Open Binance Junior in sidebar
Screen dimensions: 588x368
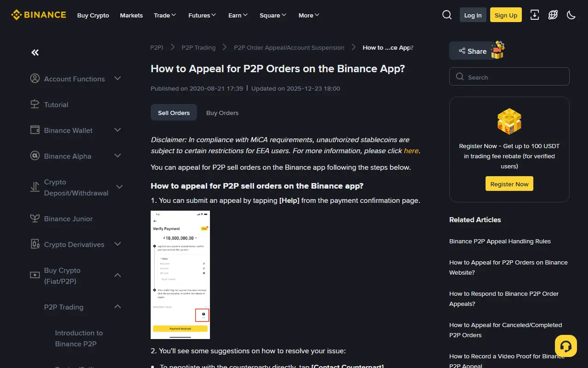coord(68,218)
